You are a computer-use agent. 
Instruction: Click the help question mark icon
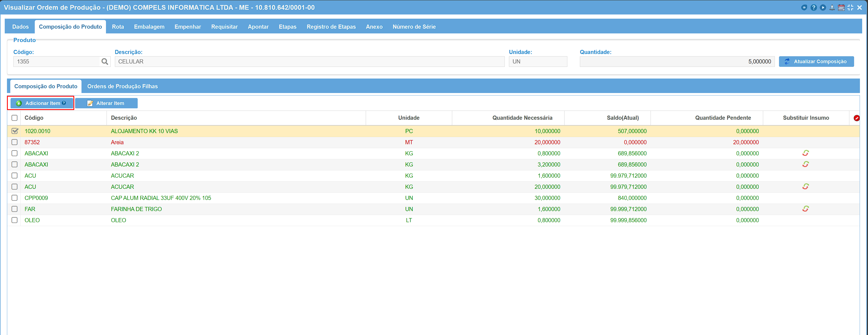[x=813, y=8]
